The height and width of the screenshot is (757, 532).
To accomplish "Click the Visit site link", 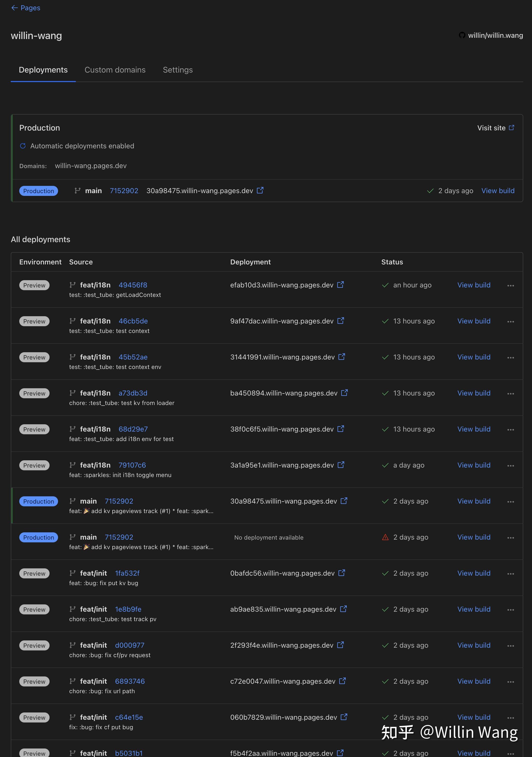I will click(491, 128).
